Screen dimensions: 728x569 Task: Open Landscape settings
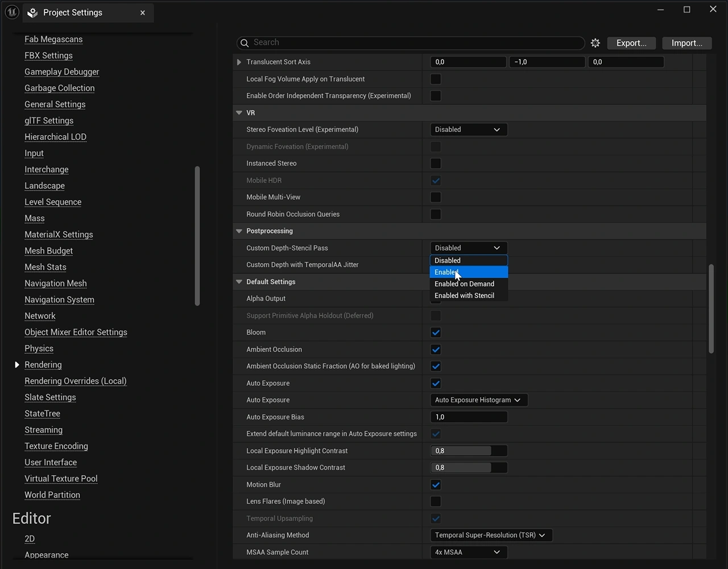(44, 186)
